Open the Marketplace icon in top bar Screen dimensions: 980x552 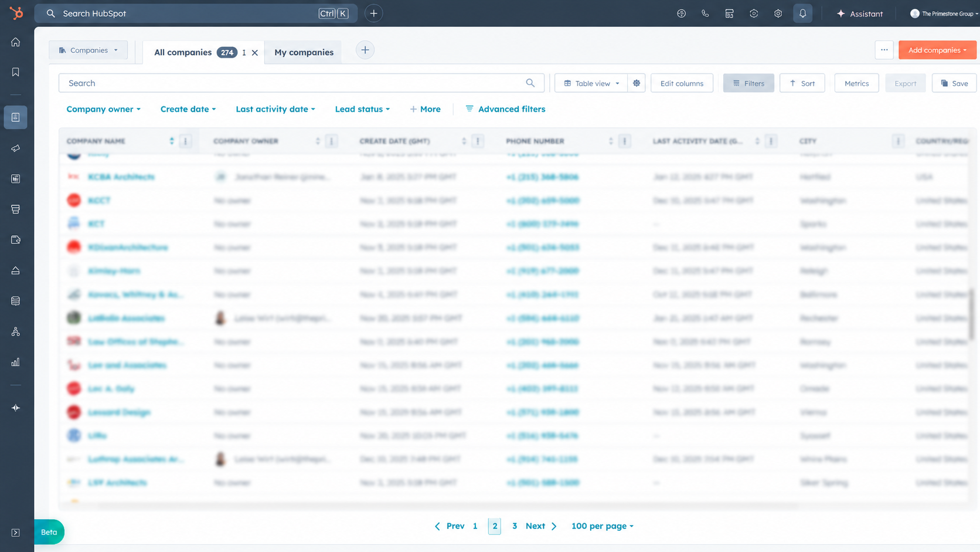[729, 13]
